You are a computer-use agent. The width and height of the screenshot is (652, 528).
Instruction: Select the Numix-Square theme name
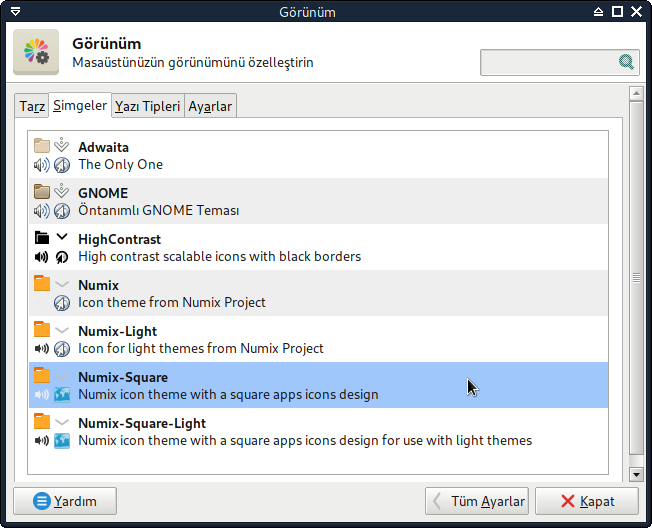[123, 377]
